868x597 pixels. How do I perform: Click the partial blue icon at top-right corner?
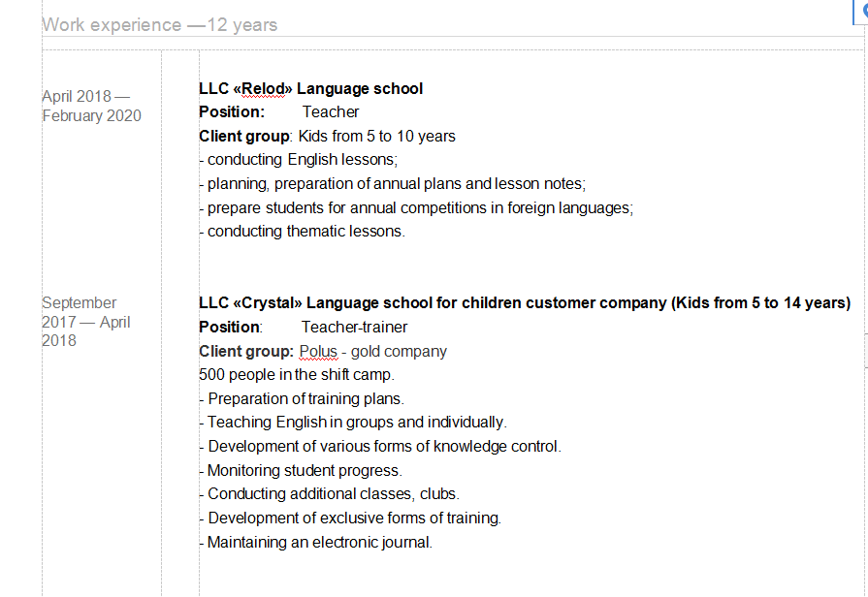[x=862, y=8]
